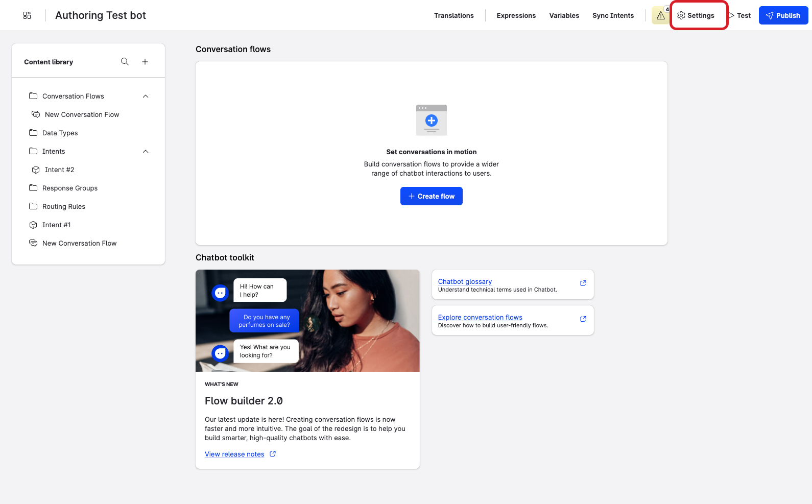The width and height of the screenshot is (812, 504).
Task: Click the Flow builder chat preview image
Action: tap(307, 321)
